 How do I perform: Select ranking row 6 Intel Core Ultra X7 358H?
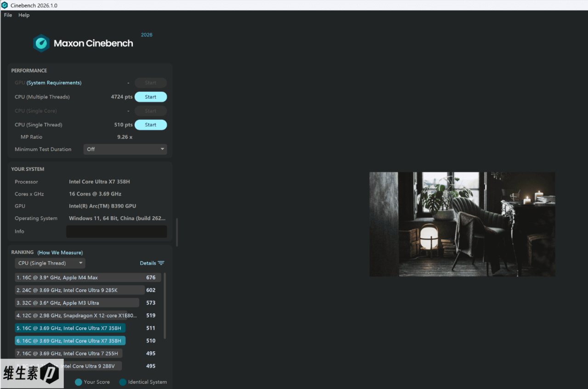click(x=70, y=341)
